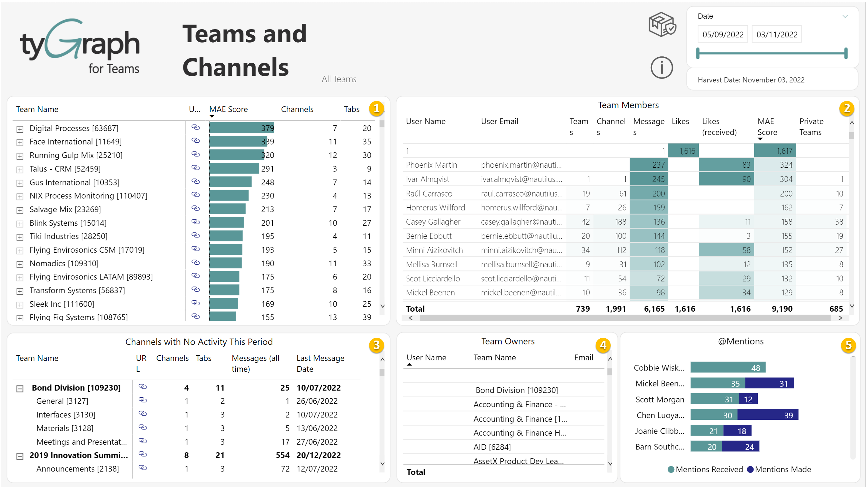
Task: Open URL link icon for Digital Processes
Action: click(x=195, y=127)
